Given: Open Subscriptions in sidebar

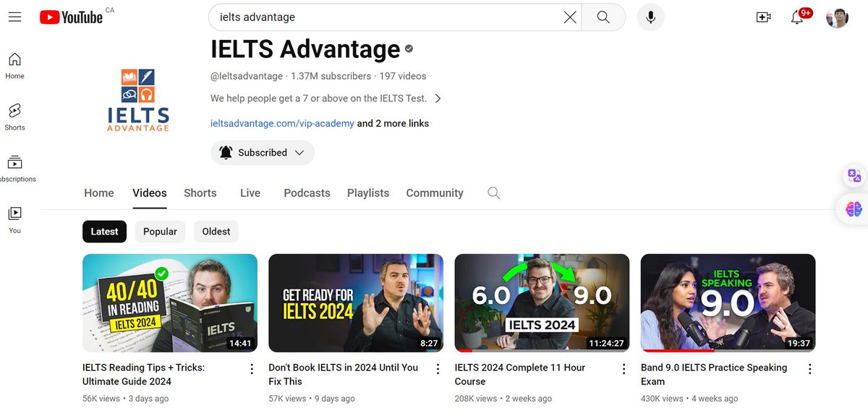Looking at the screenshot, I should (14, 168).
